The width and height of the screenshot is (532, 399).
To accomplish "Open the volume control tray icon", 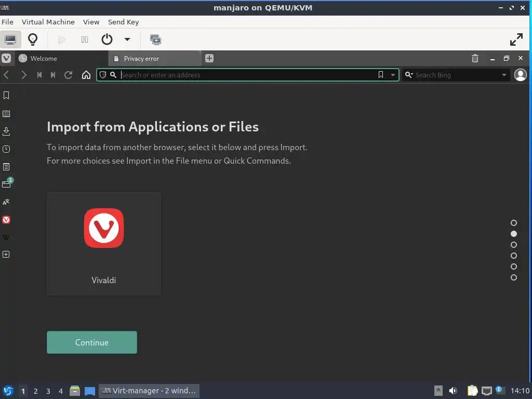I will [x=453, y=391].
